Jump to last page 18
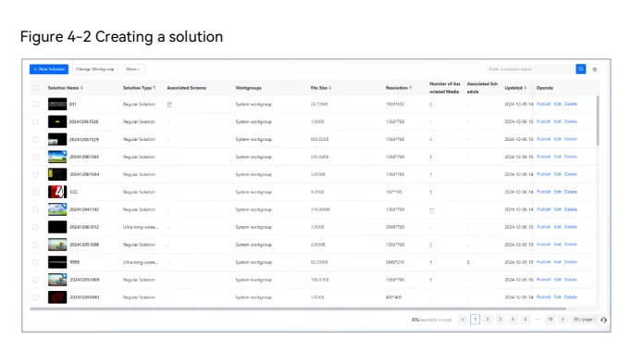The height and width of the screenshot is (353, 644). point(551,320)
